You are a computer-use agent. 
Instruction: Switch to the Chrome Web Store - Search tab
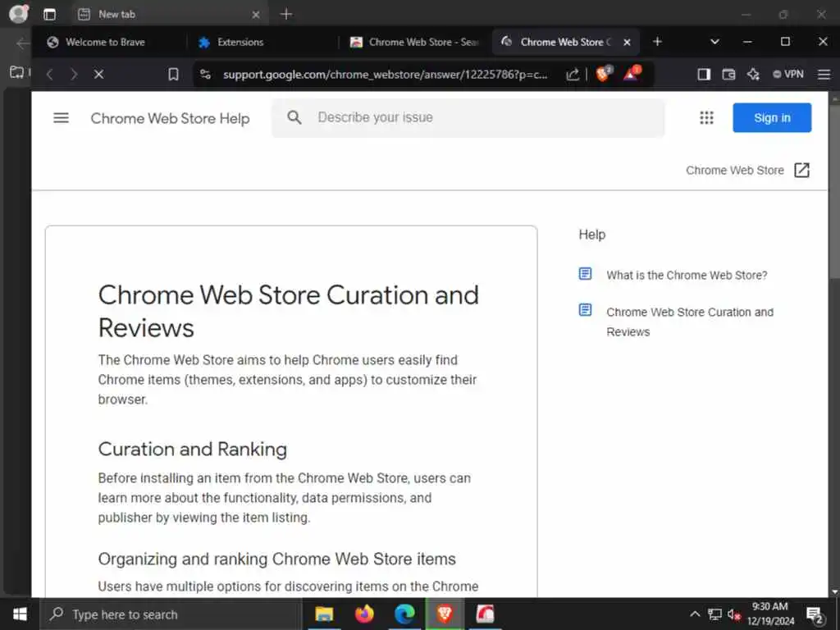click(415, 42)
